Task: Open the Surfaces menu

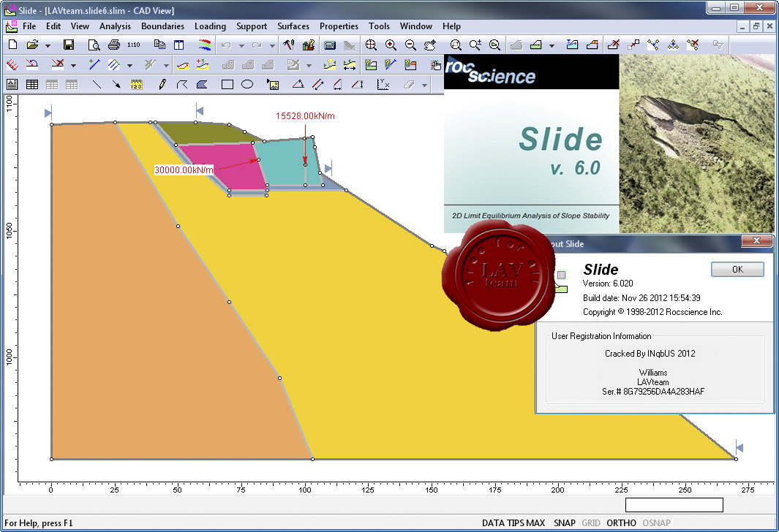Action: click(293, 26)
